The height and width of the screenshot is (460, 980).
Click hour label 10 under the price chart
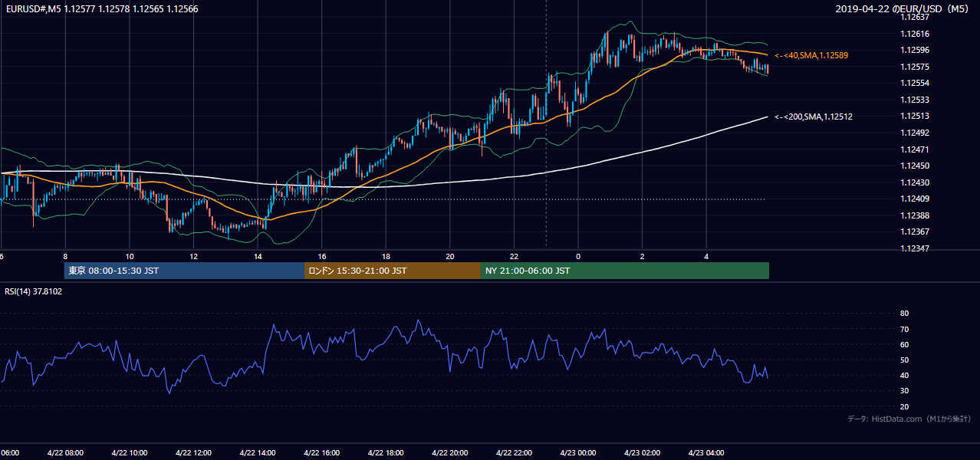pyautogui.click(x=130, y=256)
